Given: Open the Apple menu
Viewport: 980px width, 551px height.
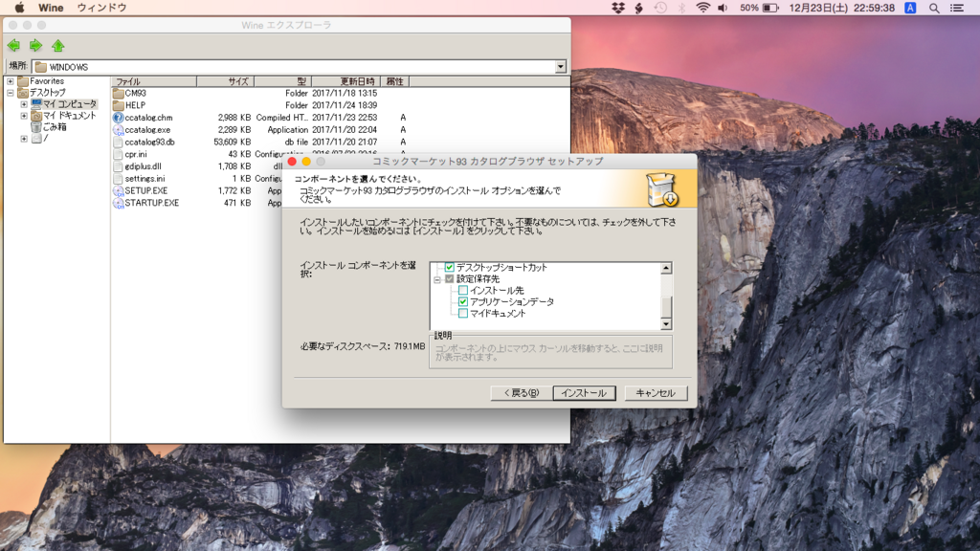Looking at the screenshot, I should pyautogui.click(x=19, y=8).
